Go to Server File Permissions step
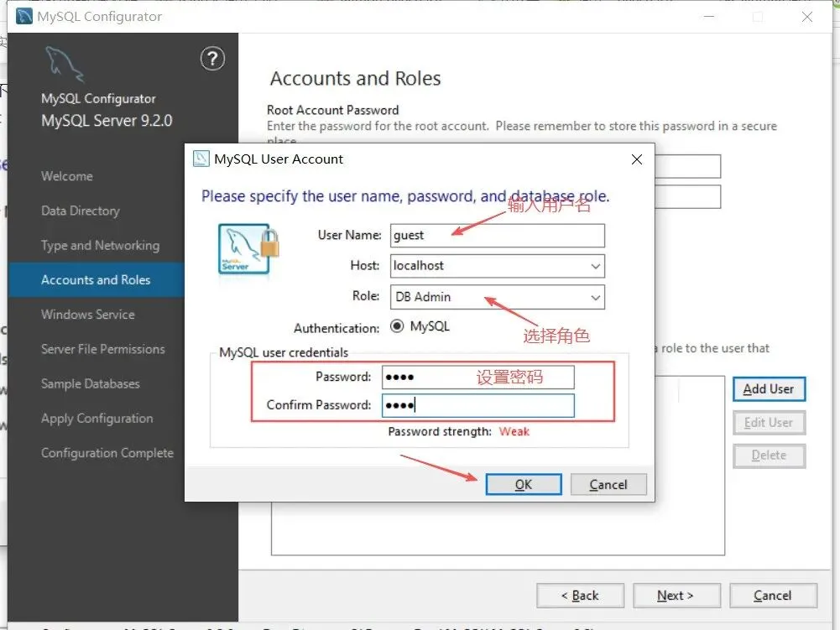The height and width of the screenshot is (630, 840). tap(103, 349)
